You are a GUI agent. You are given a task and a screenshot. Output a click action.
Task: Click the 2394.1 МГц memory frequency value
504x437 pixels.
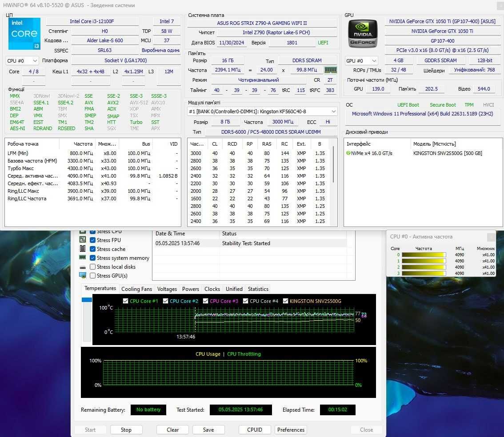click(x=228, y=70)
